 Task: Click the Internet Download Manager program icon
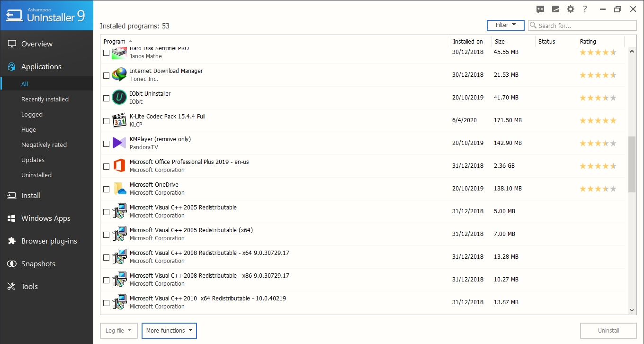(x=119, y=75)
